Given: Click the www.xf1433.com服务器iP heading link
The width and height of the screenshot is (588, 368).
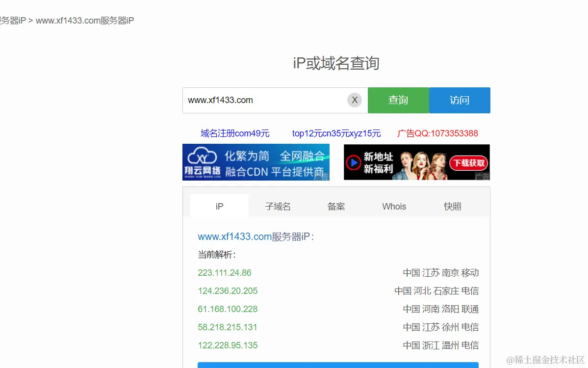Looking at the screenshot, I should (x=256, y=237).
